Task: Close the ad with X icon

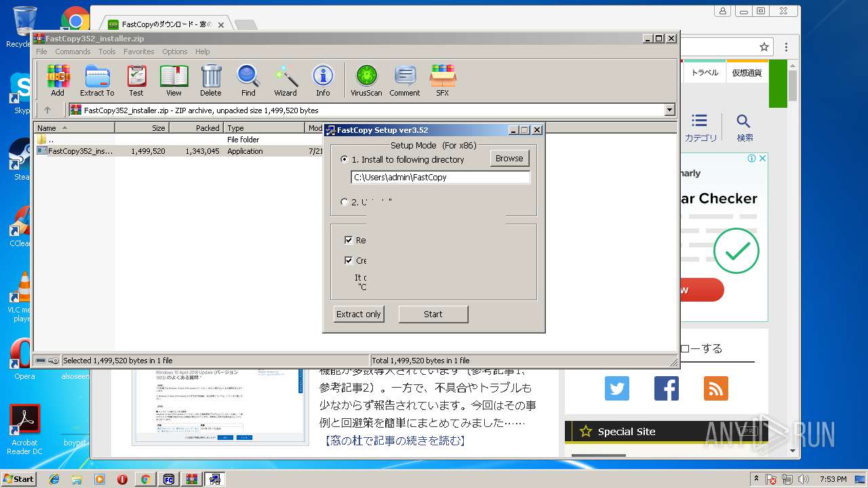Action: (762, 159)
